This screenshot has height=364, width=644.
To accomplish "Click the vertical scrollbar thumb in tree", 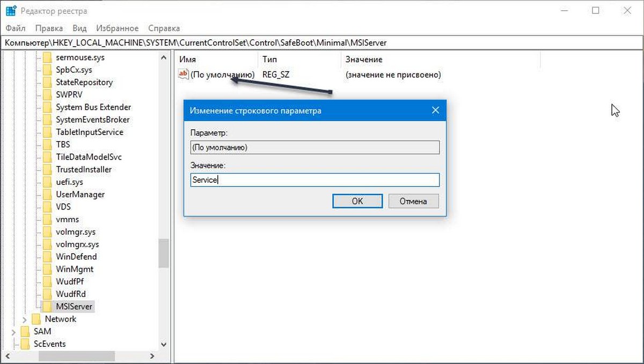I will [164, 253].
